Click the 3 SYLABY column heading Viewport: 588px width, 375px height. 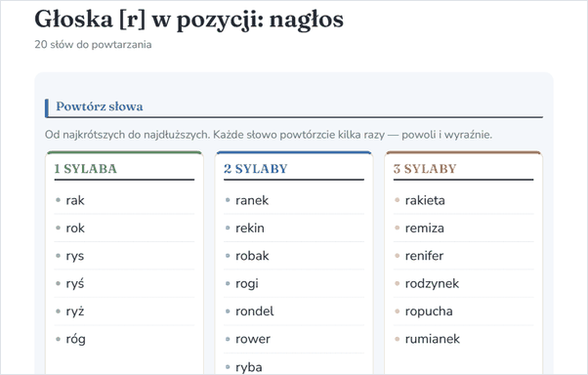coord(425,169)
